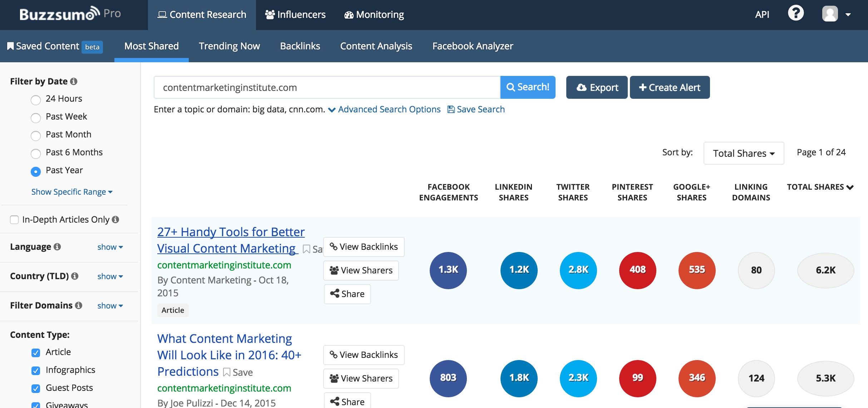View Sharers for 2016 Predictions article
The image size is (868, 408).
[x=361, y=378]
